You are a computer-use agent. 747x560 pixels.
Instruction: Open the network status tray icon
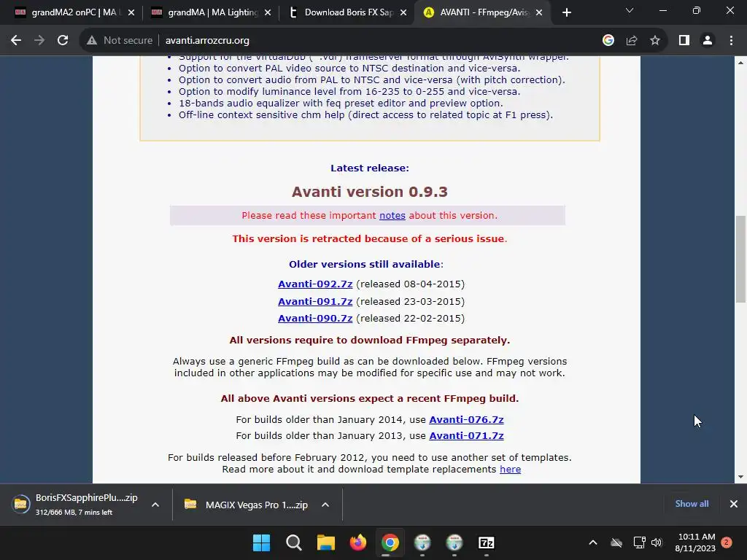(x=639, y=542)
